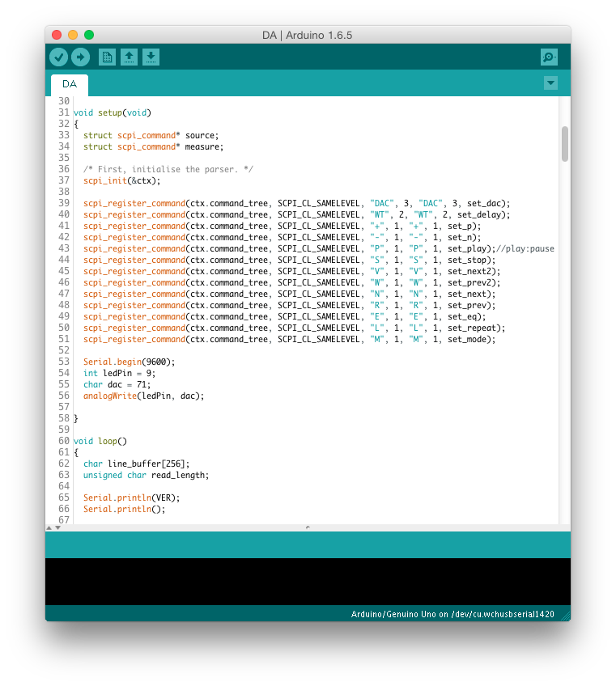Click the black console output area
The image size is (616, 686).
tap(308, 582)
